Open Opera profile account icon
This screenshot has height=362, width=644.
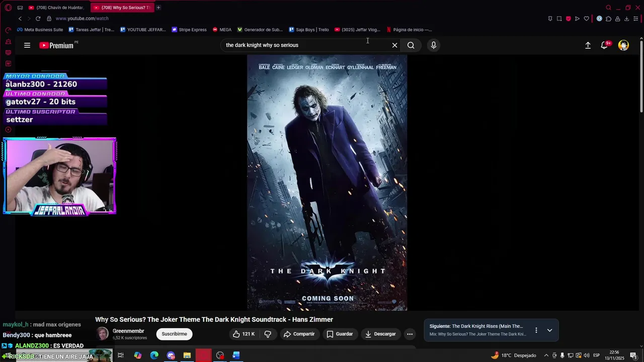(617, 19)
